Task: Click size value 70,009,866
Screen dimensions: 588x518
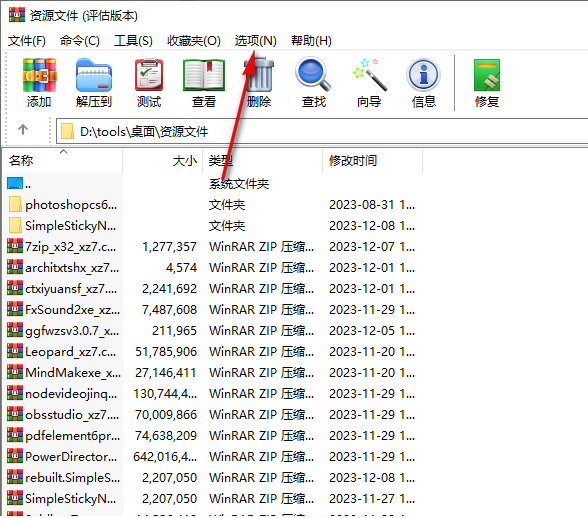Action: point(166,414)
